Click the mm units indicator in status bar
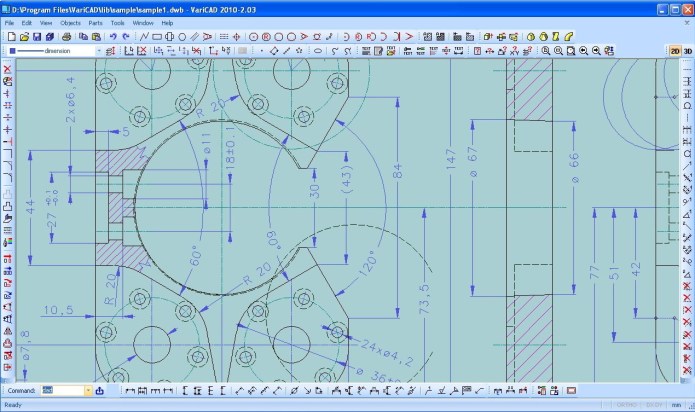This screenshot has height=412, width=695. pyautogui.click(x=676, y=405)
